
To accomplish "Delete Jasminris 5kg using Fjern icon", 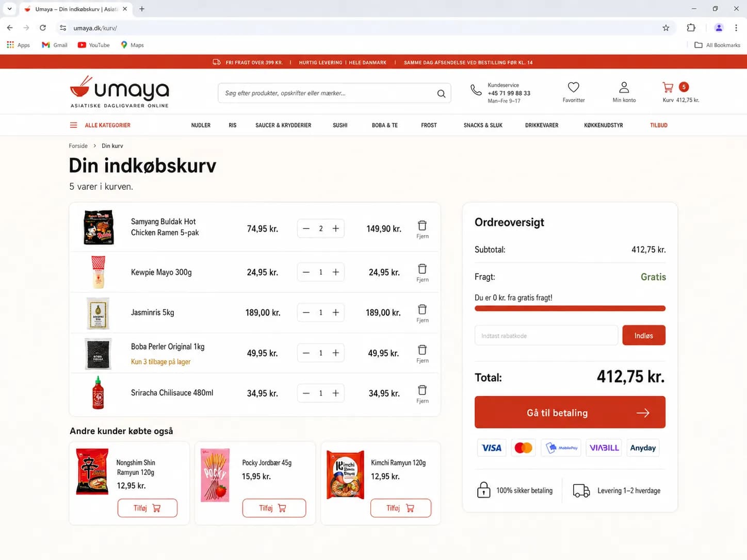I will click(422, 313).
